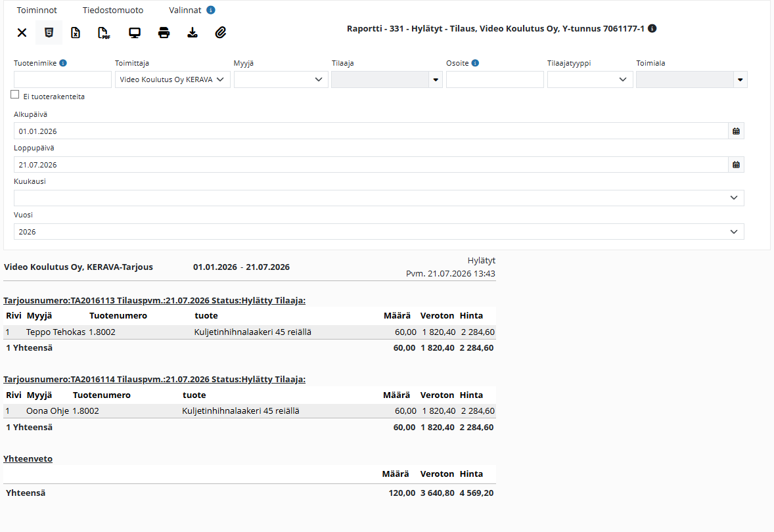This screenshot has height=532, width=774.
Task: Open the Tiedostomuoto menu
Action: click(113, 10)
